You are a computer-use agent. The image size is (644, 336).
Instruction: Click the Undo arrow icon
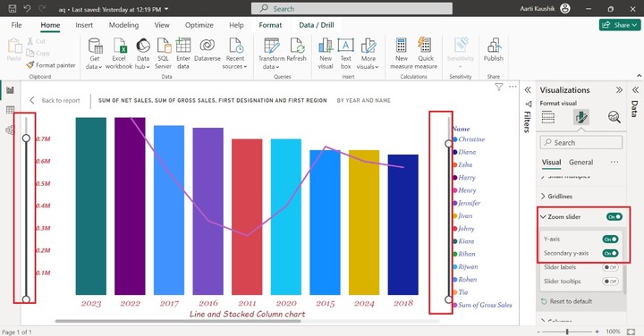pos(27,9)
